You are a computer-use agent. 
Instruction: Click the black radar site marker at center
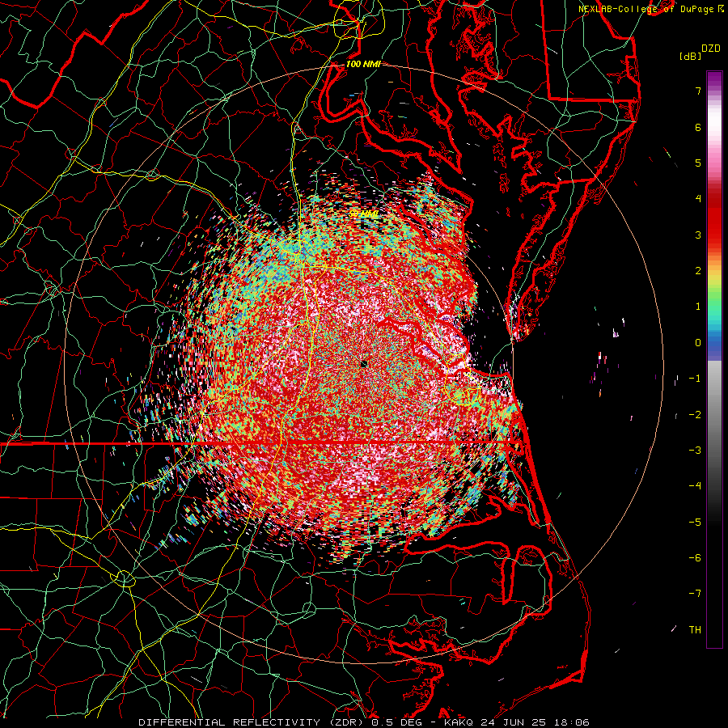click(x=364, y=364)
